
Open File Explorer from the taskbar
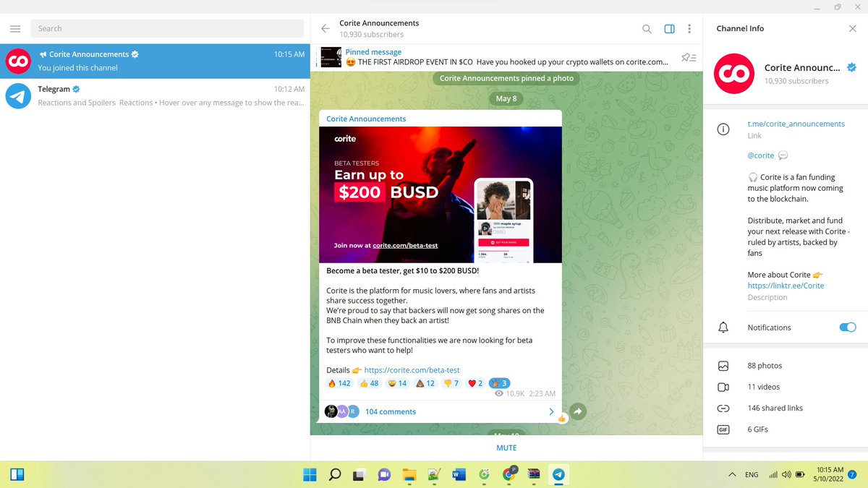[409, 475]
